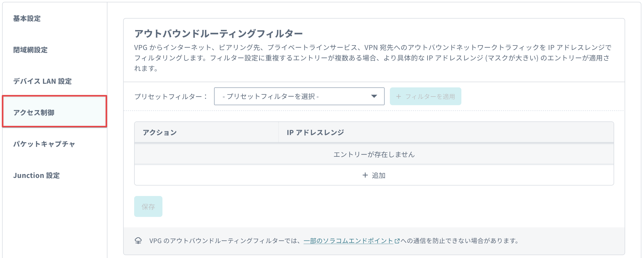
Task: Go to 閉域網設定 in the sidebar
Action: tap(30, 50)
